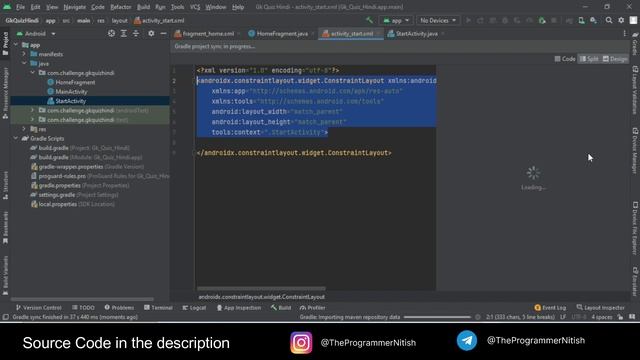The image size is (640, 360).
Task: Open the Structure side panel
Action: click(5, 186)
